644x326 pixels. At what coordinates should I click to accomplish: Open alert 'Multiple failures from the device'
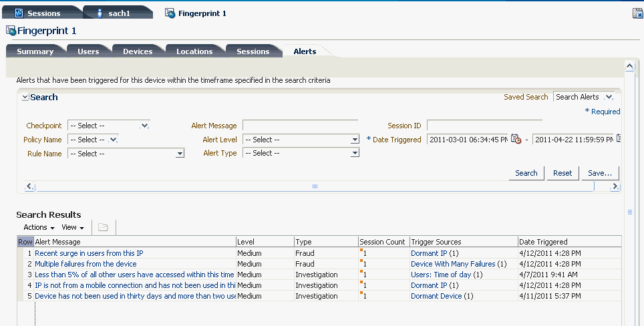point(86,264)
